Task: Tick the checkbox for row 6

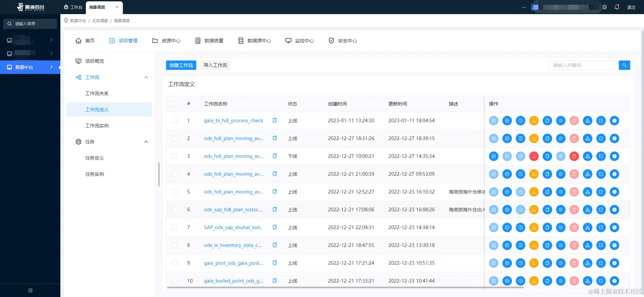Action: [175, 210]
